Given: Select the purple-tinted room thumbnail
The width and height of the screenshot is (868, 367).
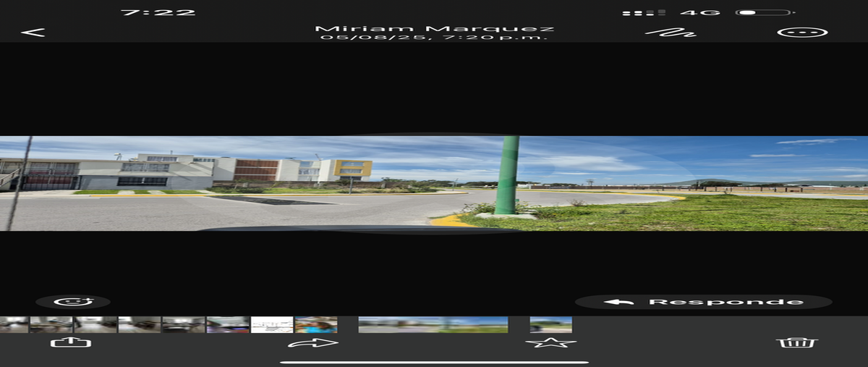Looking at the screenshot, I should point(228,325).
